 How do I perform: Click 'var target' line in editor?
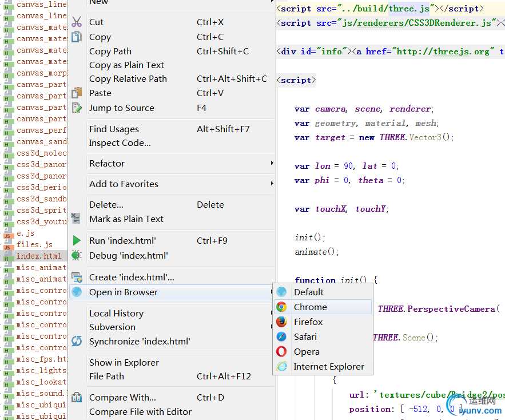(373, 137)
